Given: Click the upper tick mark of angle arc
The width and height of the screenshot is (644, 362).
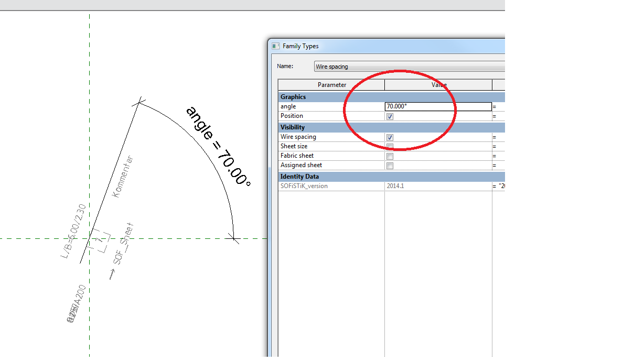Looking at the screenshot, I should coord(139,102).
